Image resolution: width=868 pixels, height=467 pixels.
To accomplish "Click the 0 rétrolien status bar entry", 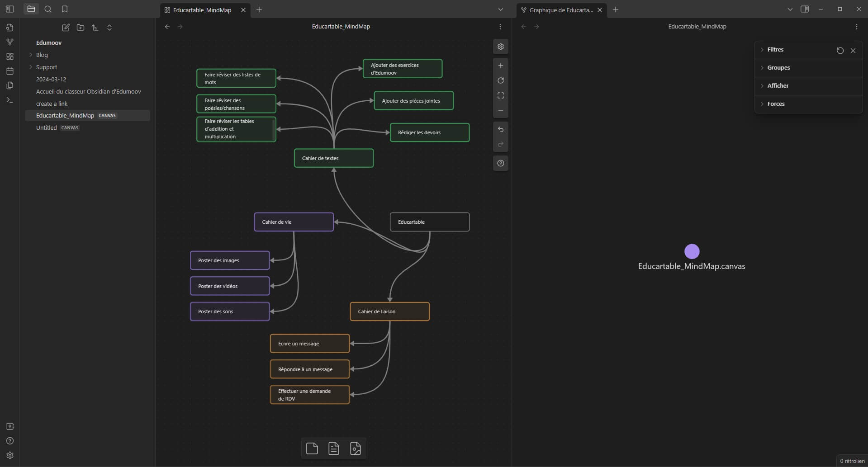I will point(852,461).
